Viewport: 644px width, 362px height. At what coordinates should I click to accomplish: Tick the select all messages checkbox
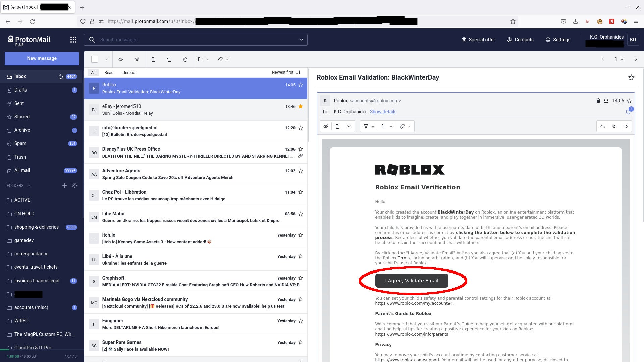95,59
